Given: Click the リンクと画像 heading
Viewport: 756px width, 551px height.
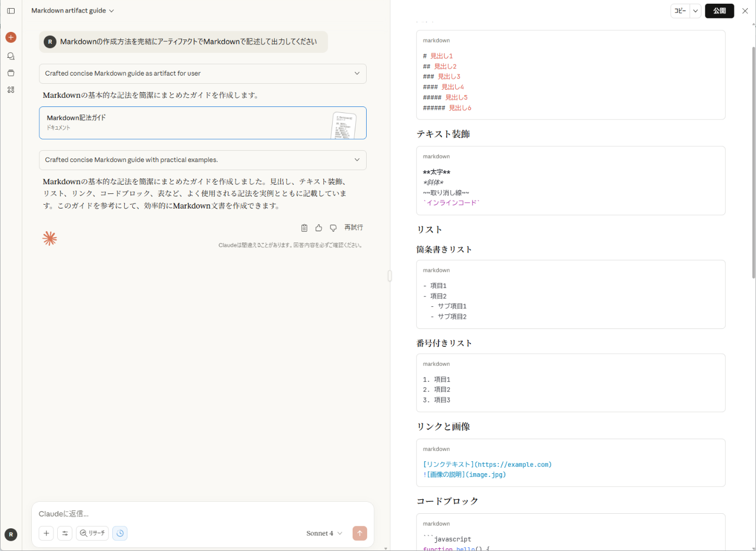Looking at the screenshot, I should point(443,427).
